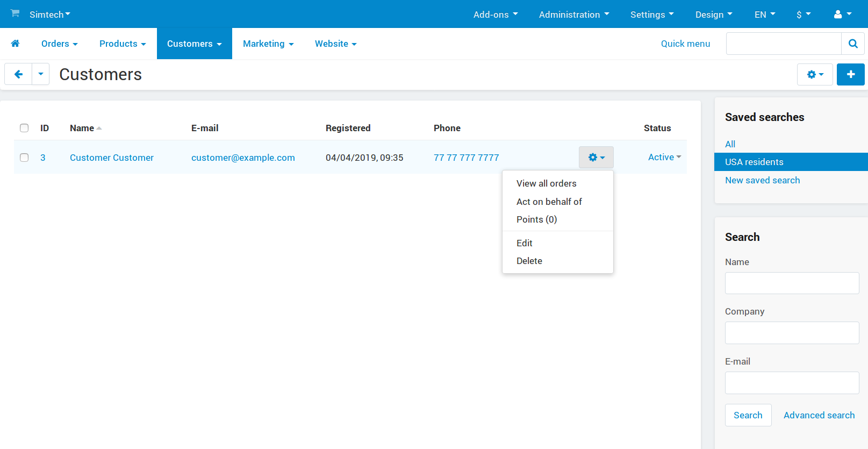Open the user account icon menu
Screen dimensions: 868x449
coord(842,15)
